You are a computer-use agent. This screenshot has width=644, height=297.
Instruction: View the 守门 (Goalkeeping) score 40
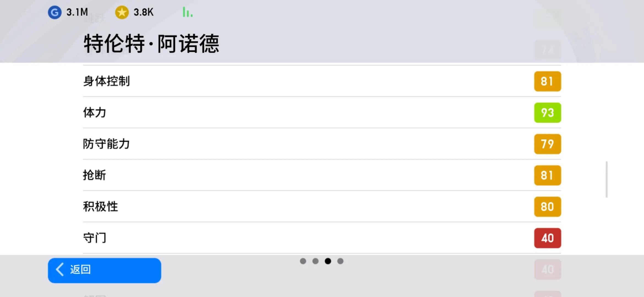547,238
